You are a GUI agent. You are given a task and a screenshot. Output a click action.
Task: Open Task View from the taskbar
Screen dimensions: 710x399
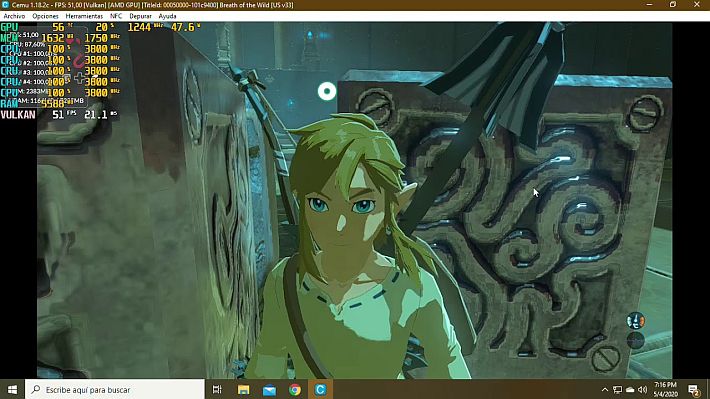pos(217,389)
